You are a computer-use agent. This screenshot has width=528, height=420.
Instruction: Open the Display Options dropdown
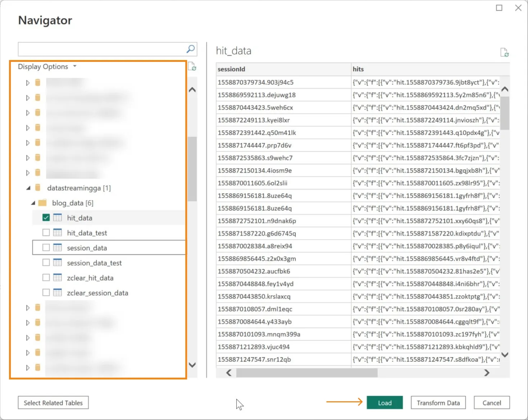pyautogui.click(x=47, y=67)
